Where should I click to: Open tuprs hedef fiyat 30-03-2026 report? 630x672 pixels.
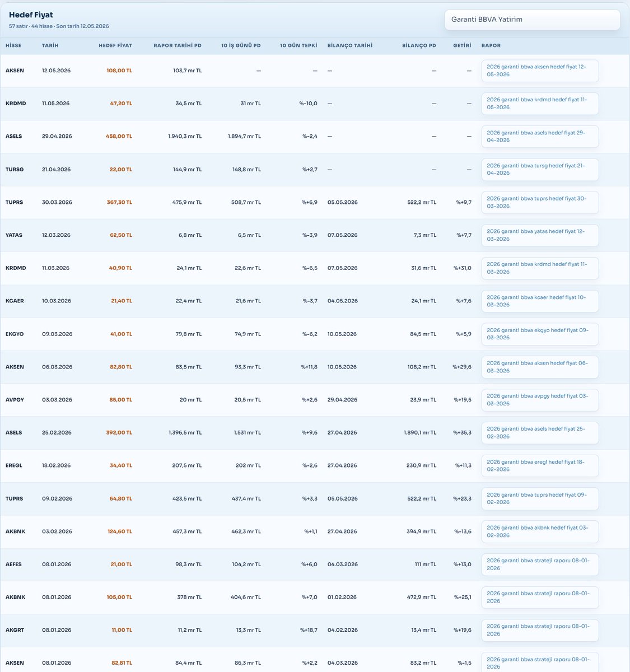pos(540,202)
